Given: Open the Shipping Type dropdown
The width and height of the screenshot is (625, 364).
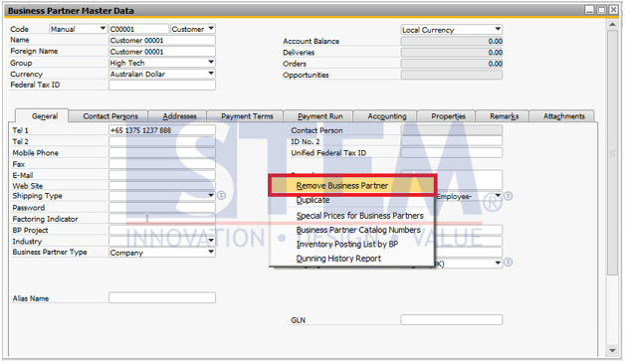Looking at the screenshot, I should pyautogui.click(x=211, y=196).
